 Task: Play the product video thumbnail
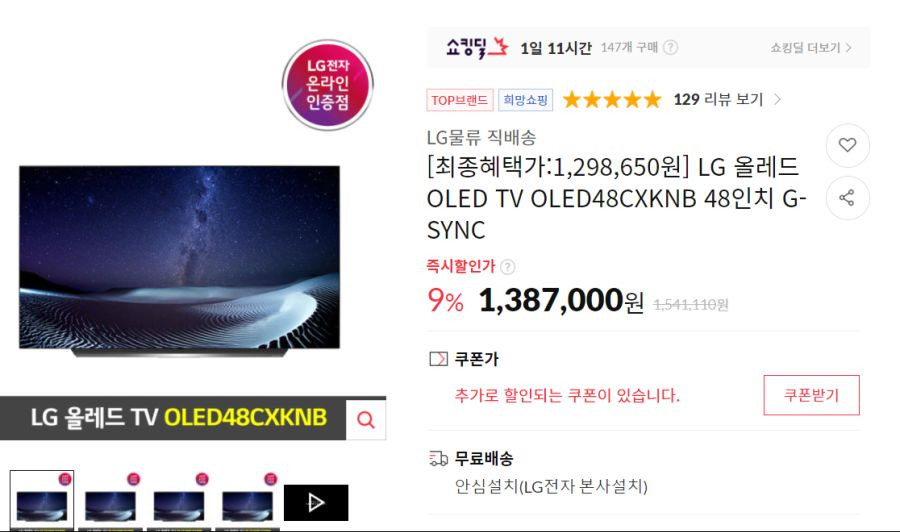click(316, 503)
